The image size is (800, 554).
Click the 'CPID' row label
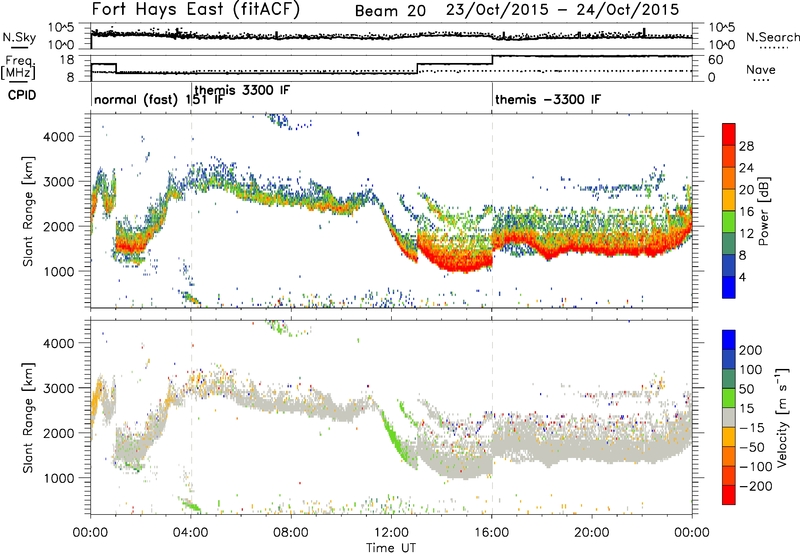point(22,95)
